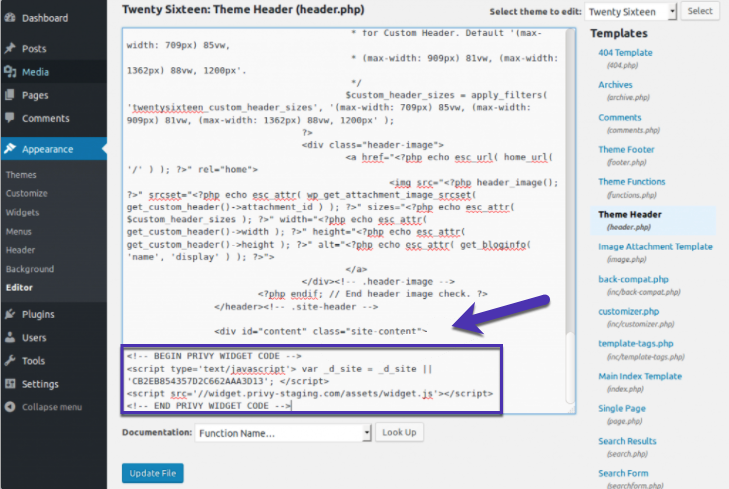Open Themes submenu item
Viewport: 729px width, 489px height.
(21, 175)
